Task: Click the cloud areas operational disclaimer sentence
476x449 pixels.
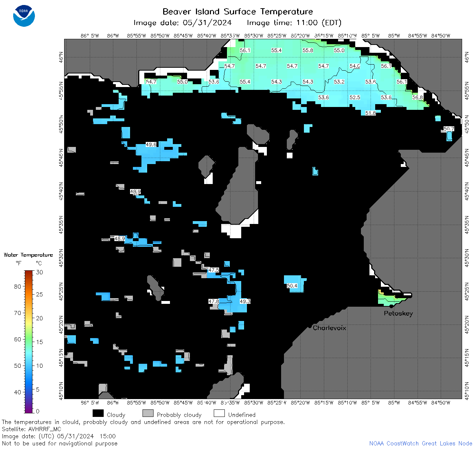Action: tap(143, 422)
